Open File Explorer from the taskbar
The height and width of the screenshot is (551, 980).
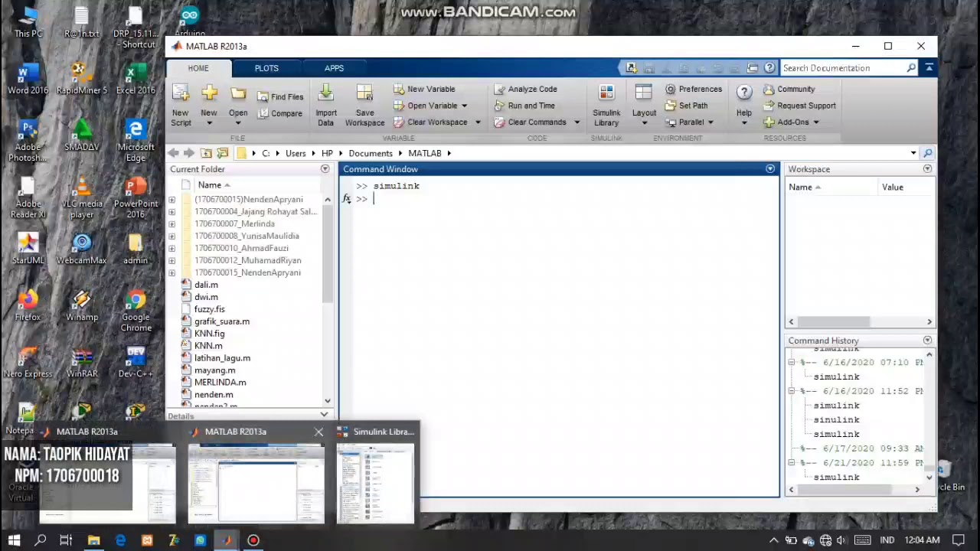(x=93, y=540)
